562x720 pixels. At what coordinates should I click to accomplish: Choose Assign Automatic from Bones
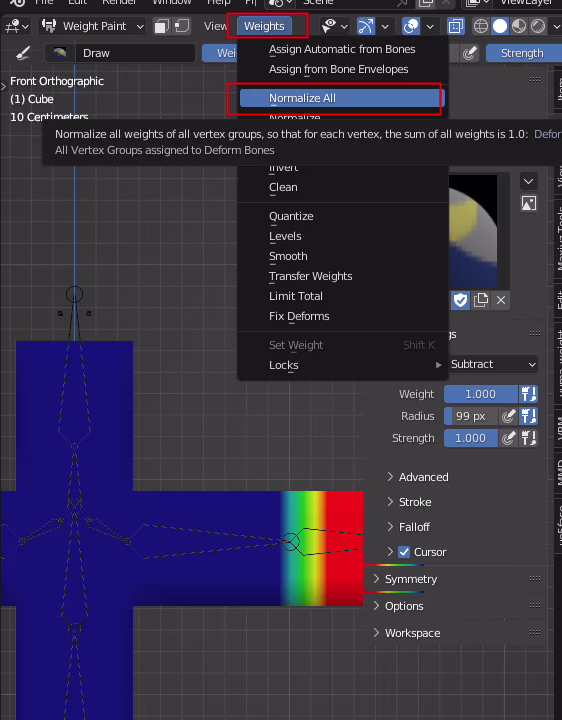coord(342,49)
